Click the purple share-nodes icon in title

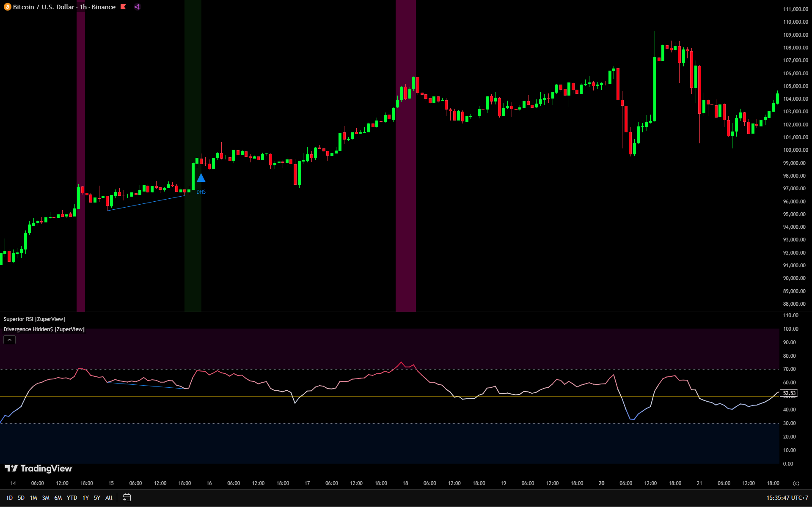[137, 7]
